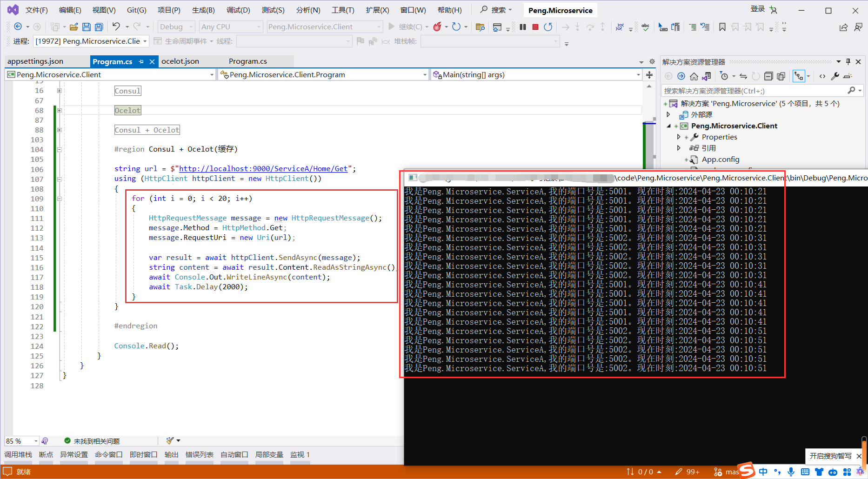Image resolution: width=868 pixels, height=479 pixels.
Task: Open the 错误列表 tool window tab
Action: point(200,455)
